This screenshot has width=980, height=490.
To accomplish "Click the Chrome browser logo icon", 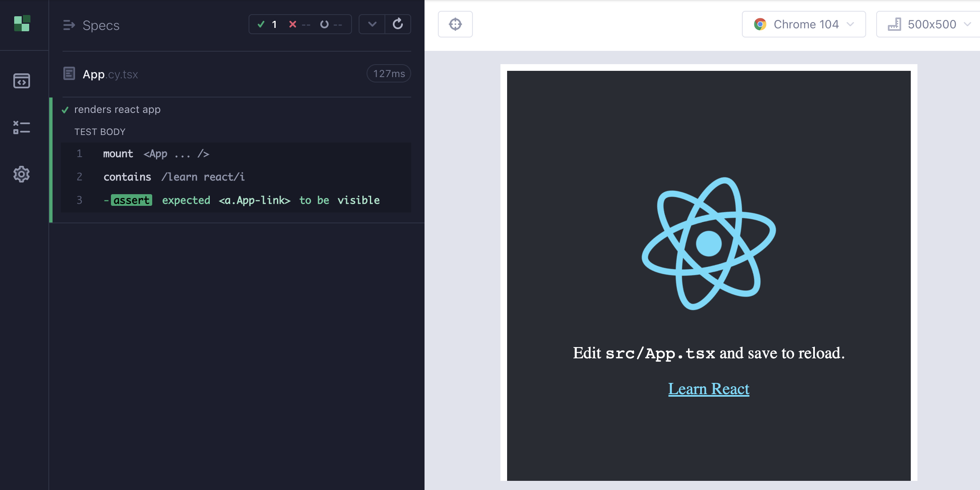I will [760, 25].
